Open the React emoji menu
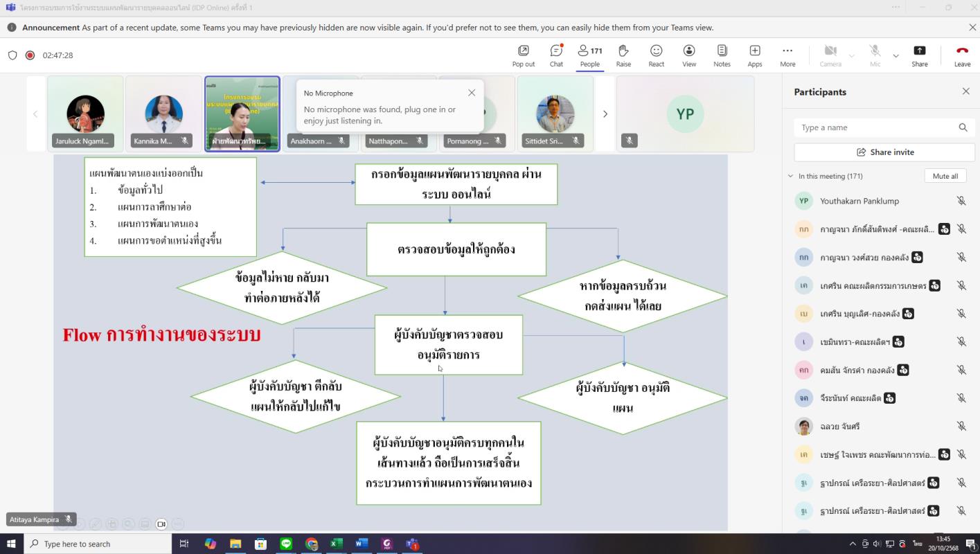980x554 pixels. click(x=656, y=55)
